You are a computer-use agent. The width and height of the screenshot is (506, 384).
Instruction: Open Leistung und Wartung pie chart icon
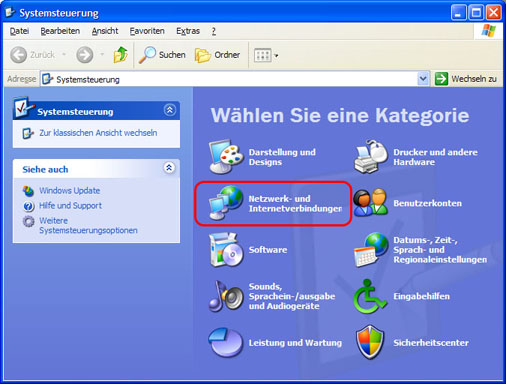point(226,342)
